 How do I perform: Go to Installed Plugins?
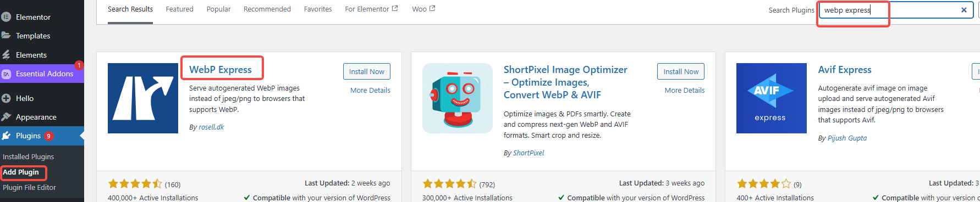[28, 156]
